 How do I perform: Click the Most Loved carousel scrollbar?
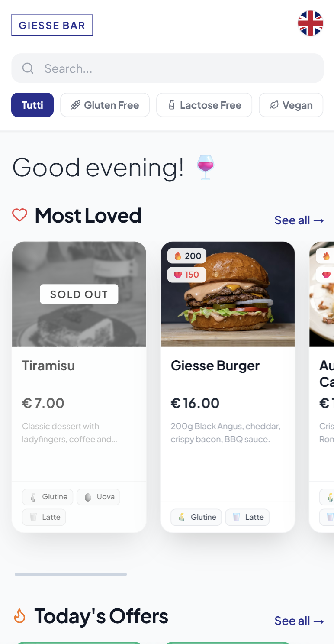71,574
